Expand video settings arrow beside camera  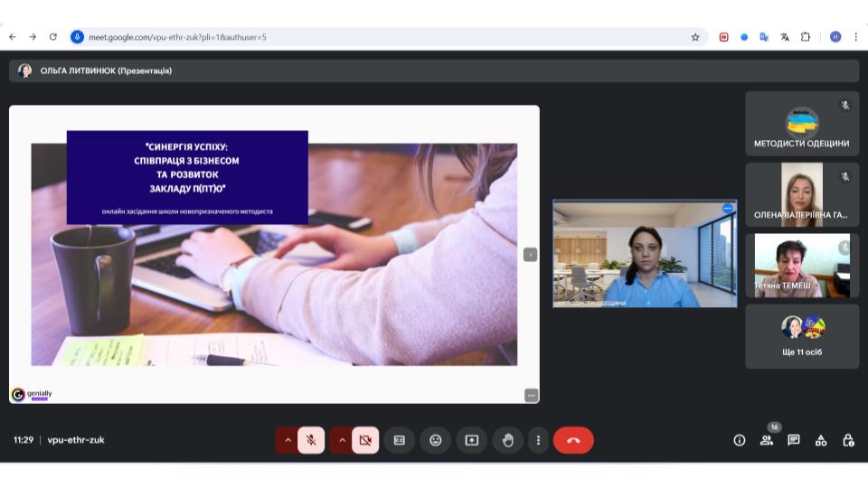click(x=342, y=440)
